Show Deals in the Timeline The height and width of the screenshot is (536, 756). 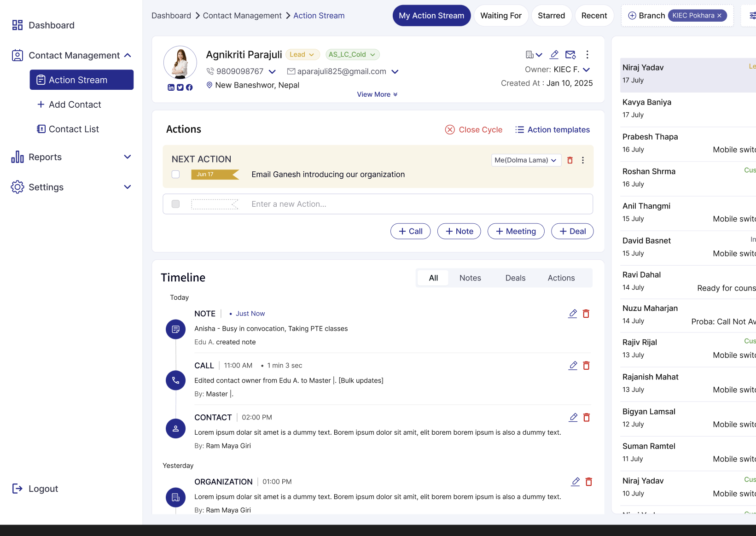(x=515, y=278)
